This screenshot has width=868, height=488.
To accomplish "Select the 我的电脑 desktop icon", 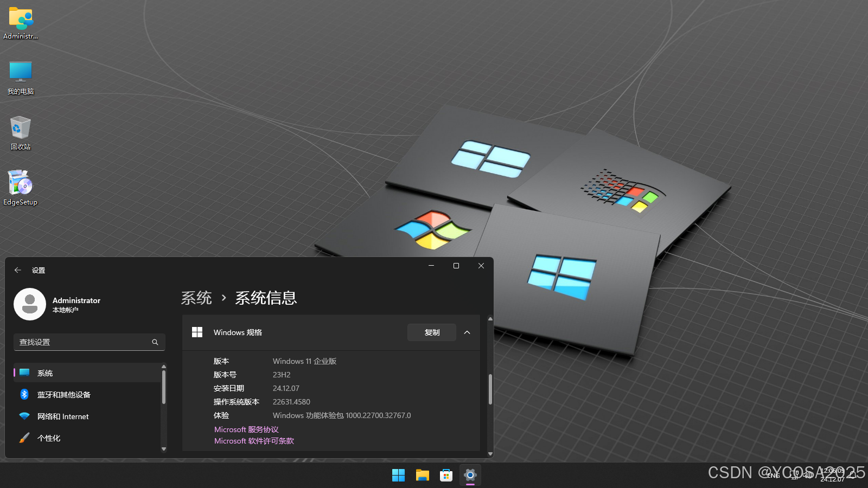I will (x=21, y=78).
